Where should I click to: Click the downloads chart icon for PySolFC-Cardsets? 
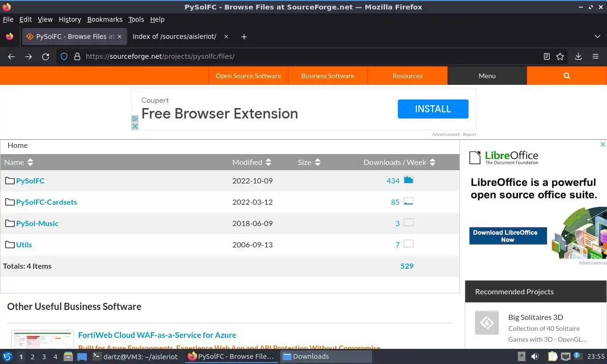click(408, 201)
